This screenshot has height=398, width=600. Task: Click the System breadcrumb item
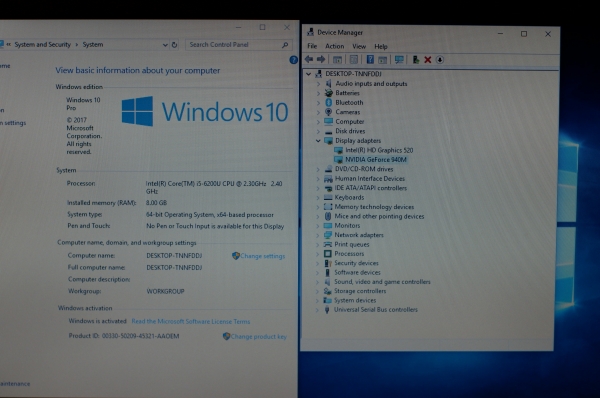coord(93,45)
